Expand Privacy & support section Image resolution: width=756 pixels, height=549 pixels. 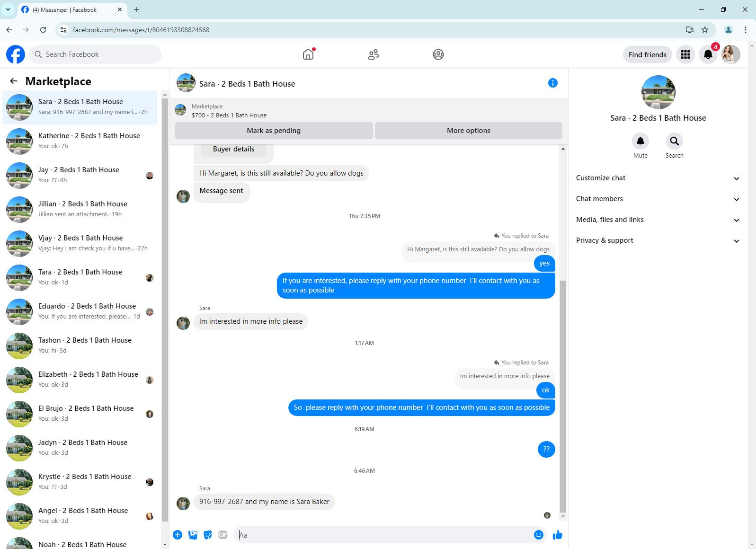658,240
